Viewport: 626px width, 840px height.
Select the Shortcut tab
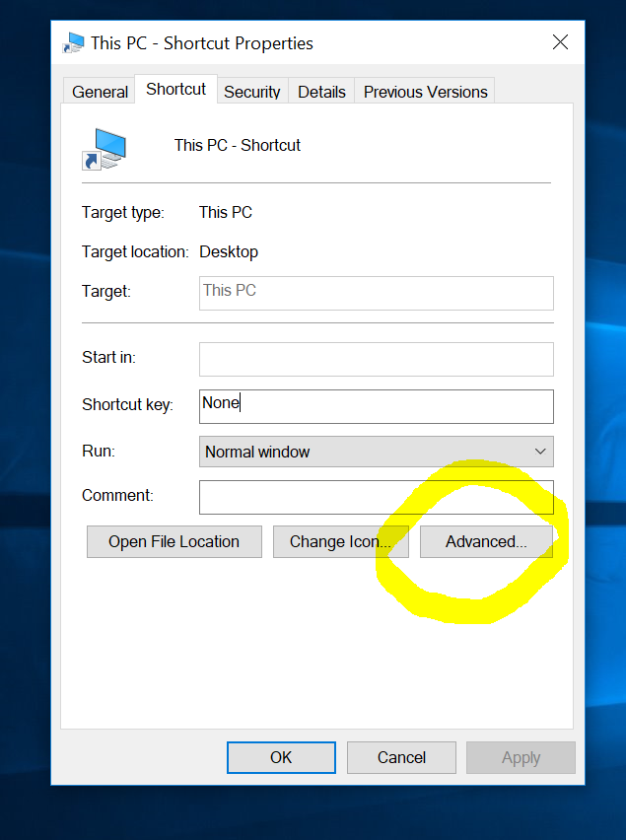click(x=175, y=89)
